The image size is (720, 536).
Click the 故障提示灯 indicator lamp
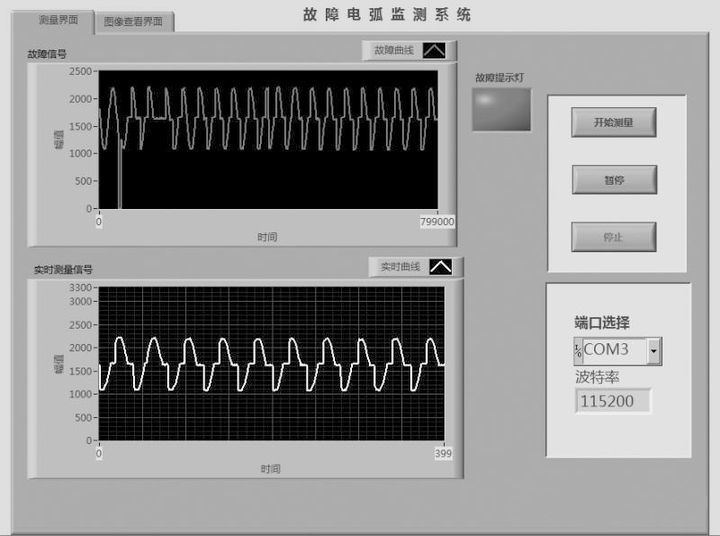click(x=502, y=110)
